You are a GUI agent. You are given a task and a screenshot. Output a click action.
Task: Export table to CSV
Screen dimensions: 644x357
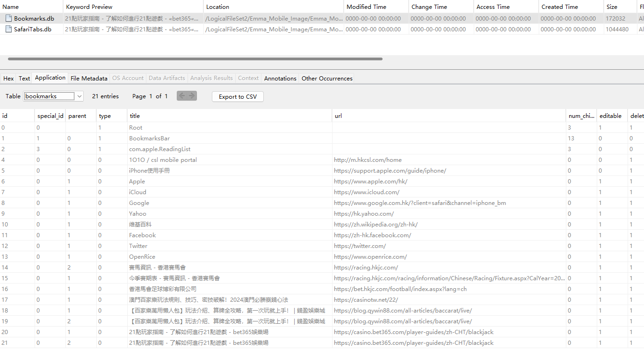point(238,96)
